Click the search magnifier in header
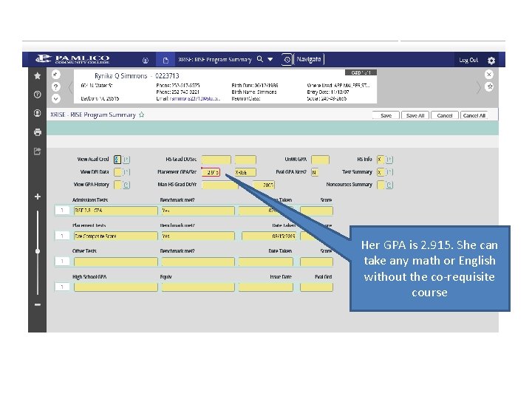This screenshot has width=532, height=399. click(x=260, y=59)
